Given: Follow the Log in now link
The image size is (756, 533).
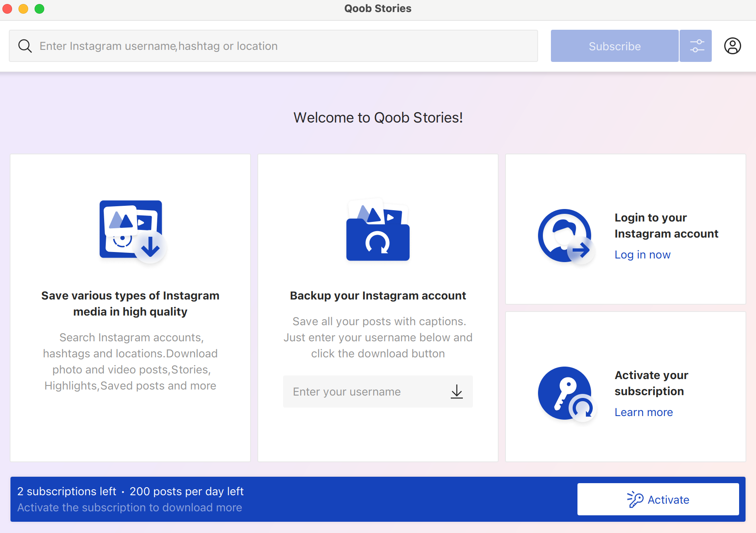Looking at the screenshot, I should click(x=643, y=255).
